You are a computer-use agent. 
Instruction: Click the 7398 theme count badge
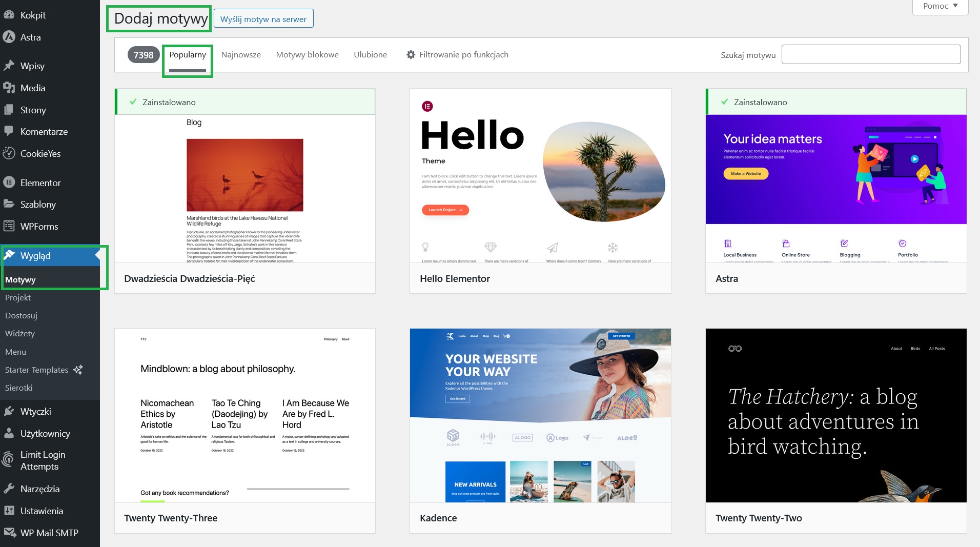144,55
